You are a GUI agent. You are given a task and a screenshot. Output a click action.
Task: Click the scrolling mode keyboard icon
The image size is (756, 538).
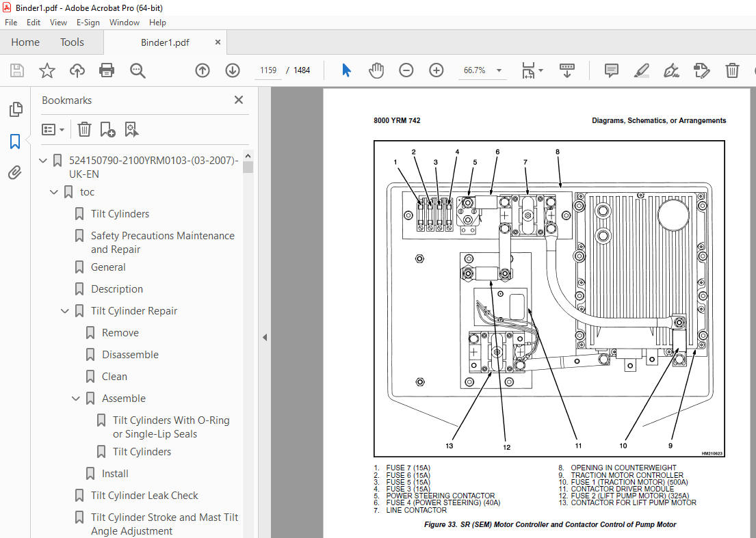(567, 70)
